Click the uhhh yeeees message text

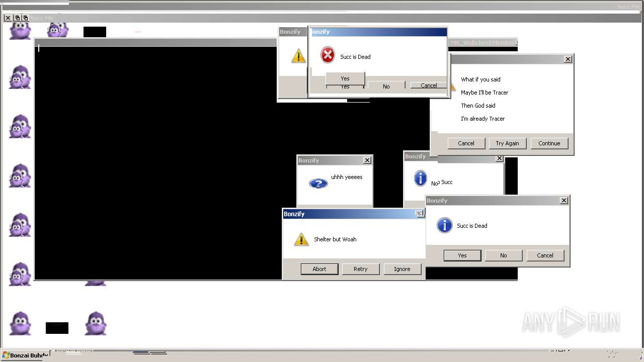click(x=347, y=177)
